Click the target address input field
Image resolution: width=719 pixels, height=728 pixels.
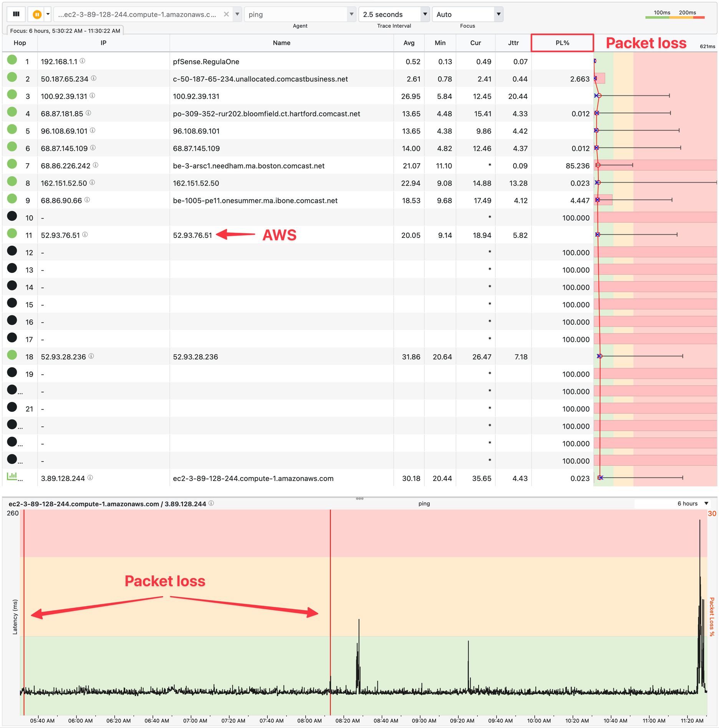tap(138, 14)
